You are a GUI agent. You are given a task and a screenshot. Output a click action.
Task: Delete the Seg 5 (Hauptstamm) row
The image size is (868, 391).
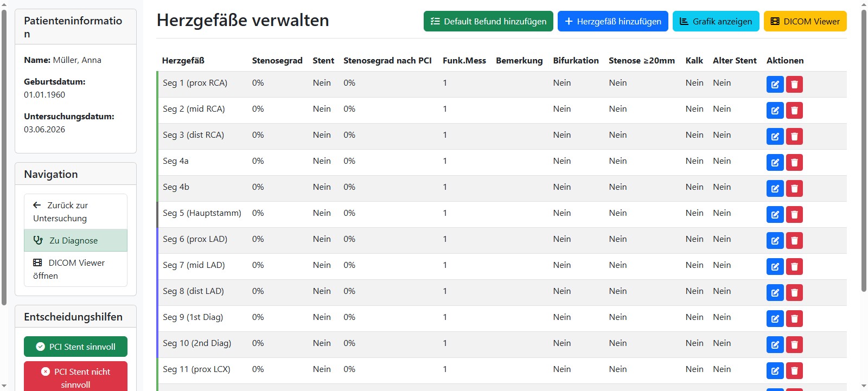[x=794, y=215]
